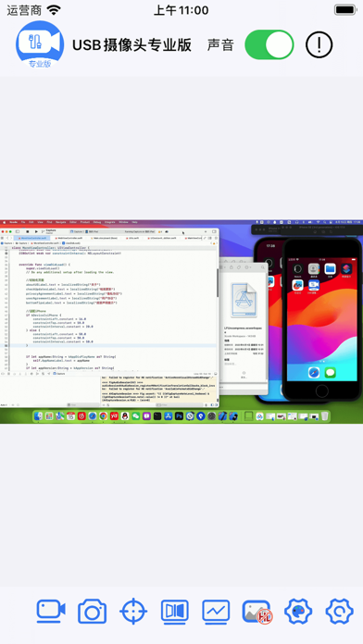Tap the USB camera video preview

tap(181, 321)
